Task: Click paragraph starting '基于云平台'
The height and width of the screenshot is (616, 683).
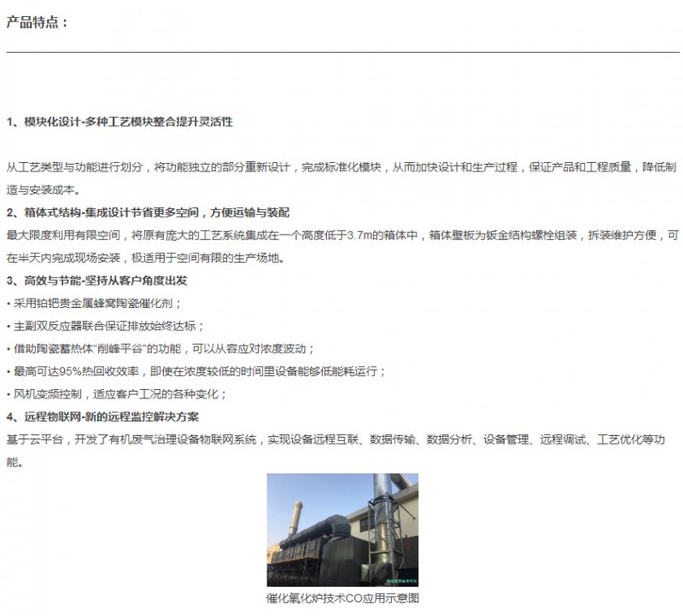Action: click(x=336, y=450)
